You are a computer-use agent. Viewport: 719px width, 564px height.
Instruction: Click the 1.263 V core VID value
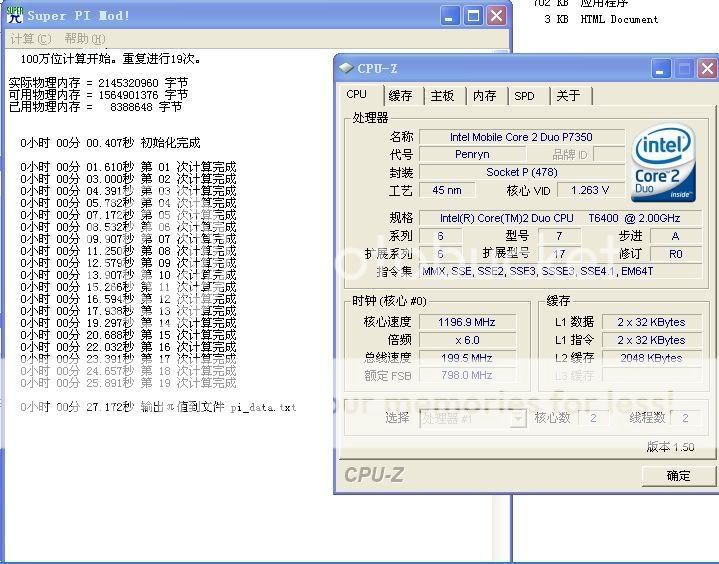590,190
